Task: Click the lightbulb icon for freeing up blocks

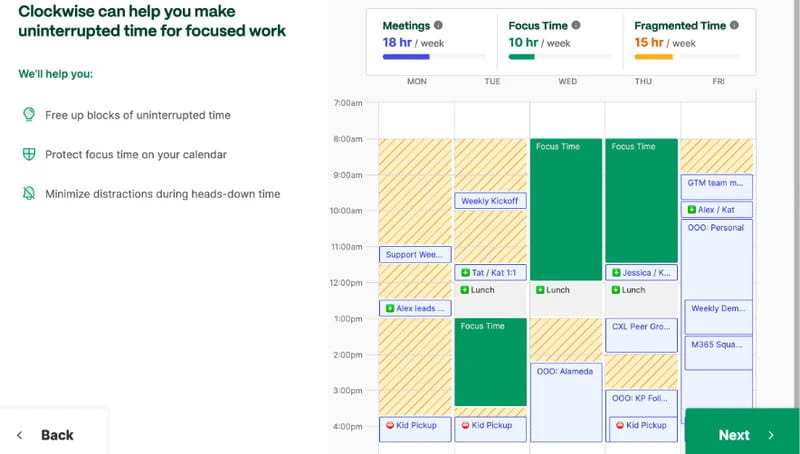Action: [29, 115]
